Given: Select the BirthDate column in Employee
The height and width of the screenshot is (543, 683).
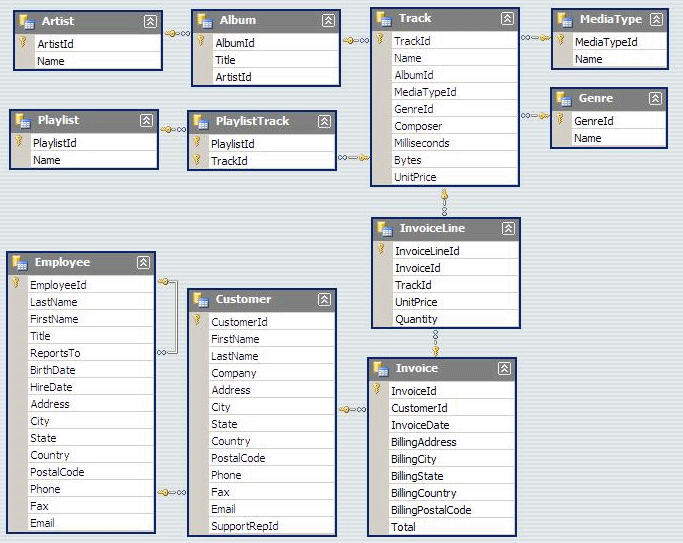Looking at the screenshot, I should point(91,370).
